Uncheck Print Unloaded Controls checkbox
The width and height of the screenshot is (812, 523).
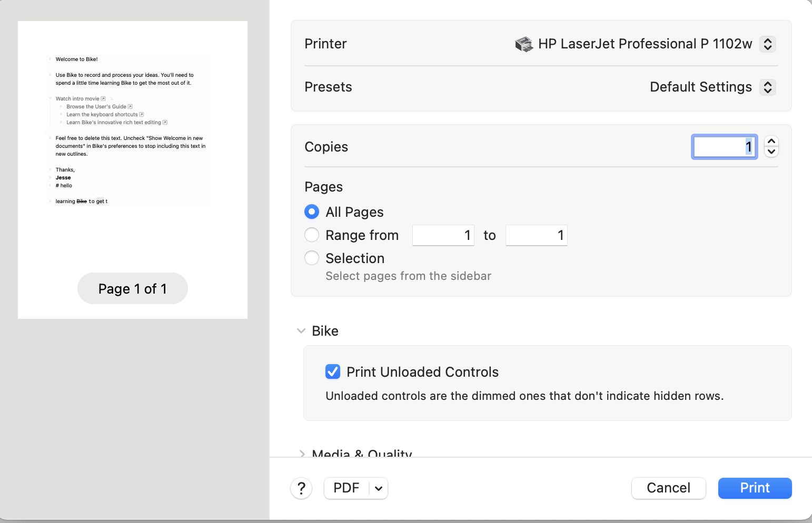333,372
